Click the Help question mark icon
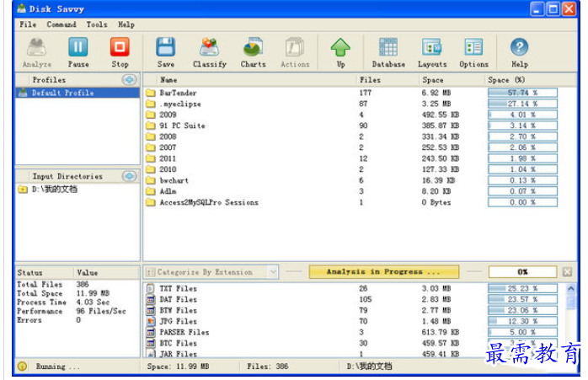The image size is (588, 380). (x=520, y=47)
